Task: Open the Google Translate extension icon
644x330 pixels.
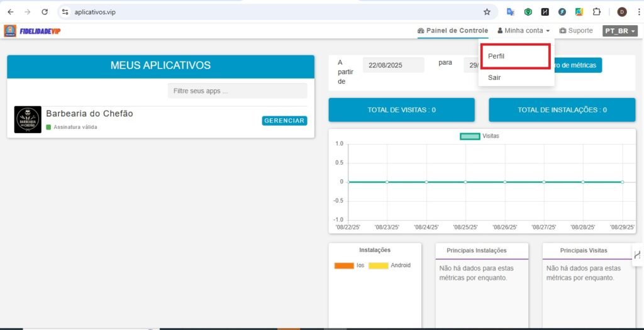Action: click(511, 12)
